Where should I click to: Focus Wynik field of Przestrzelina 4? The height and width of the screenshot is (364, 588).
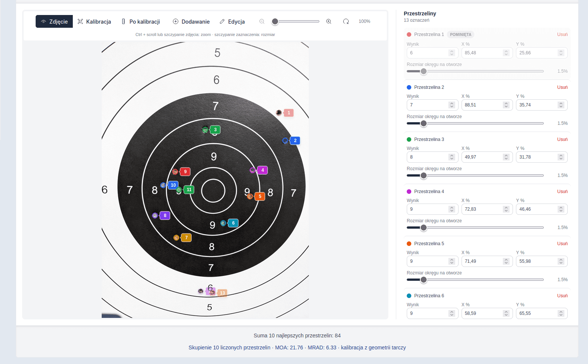point(432,209)
